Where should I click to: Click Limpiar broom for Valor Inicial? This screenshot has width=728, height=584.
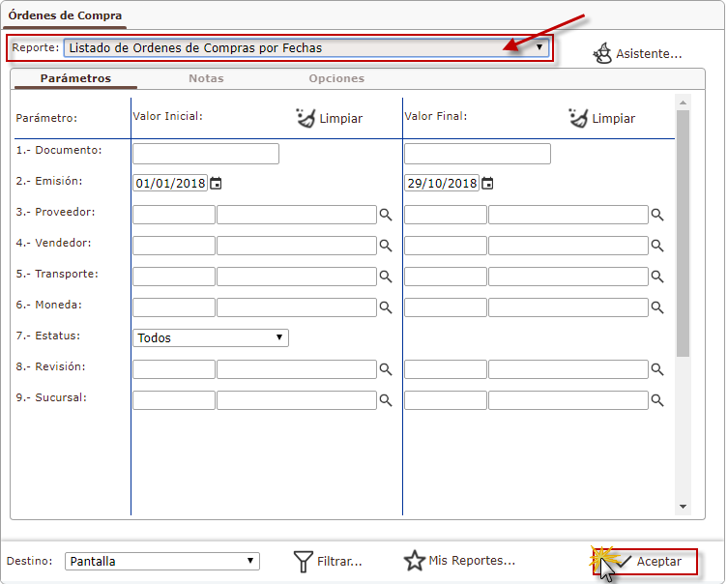[305, 118]
